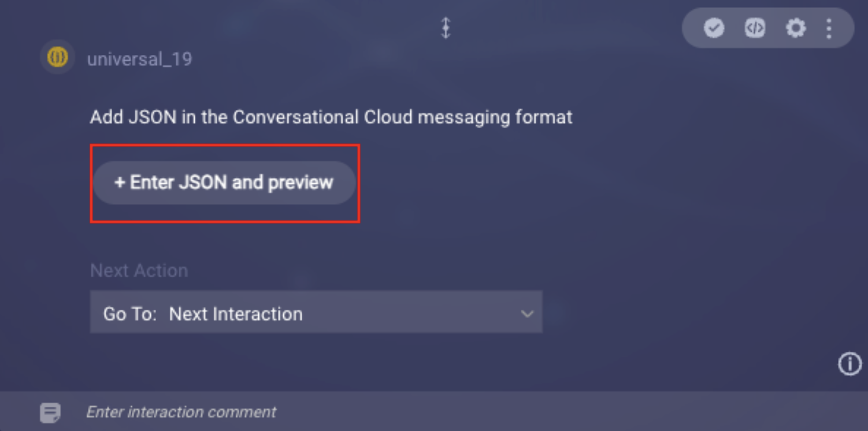The image size is (868, 431).
Task: Open interaction settings gear icon
Action: [x=796, y=28]
